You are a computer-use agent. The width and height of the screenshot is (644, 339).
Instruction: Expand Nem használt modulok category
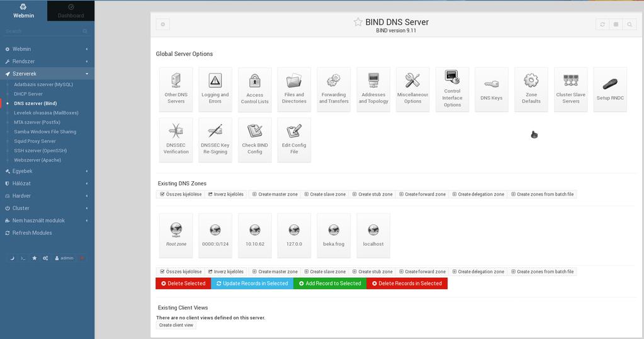47,220
